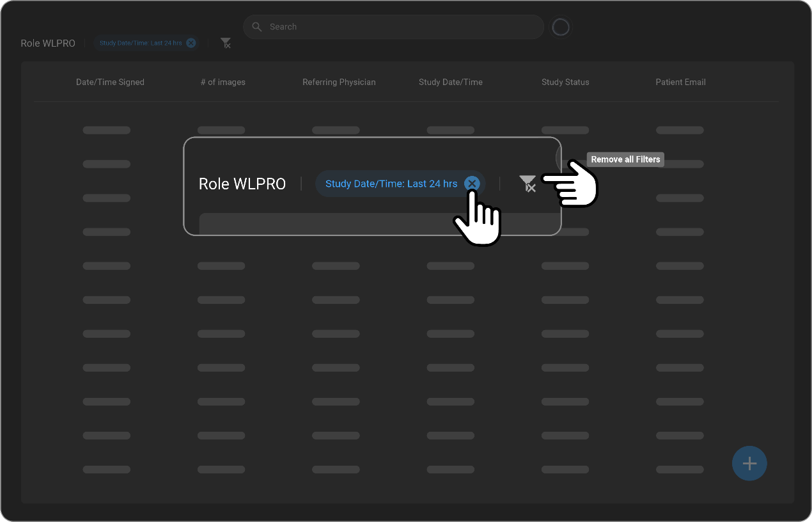Click the Remove all Filters tooltip label
This screenshot has height=522, width=812.
point(625,159)
